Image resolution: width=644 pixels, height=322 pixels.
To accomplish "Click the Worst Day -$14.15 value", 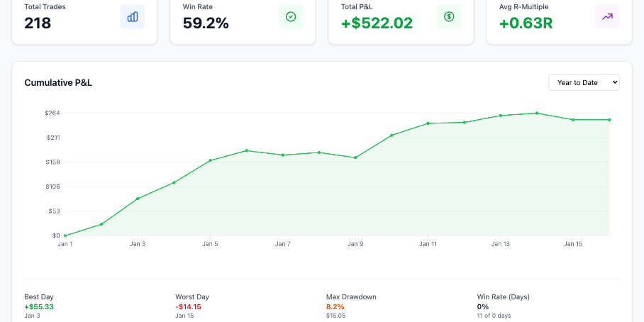I will pos(188,307).
